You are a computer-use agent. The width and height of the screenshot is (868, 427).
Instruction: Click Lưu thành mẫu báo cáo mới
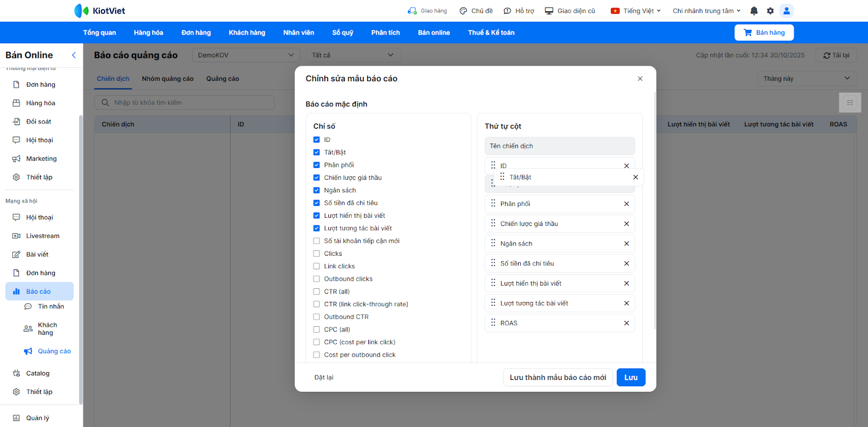[x=558, y=378]
